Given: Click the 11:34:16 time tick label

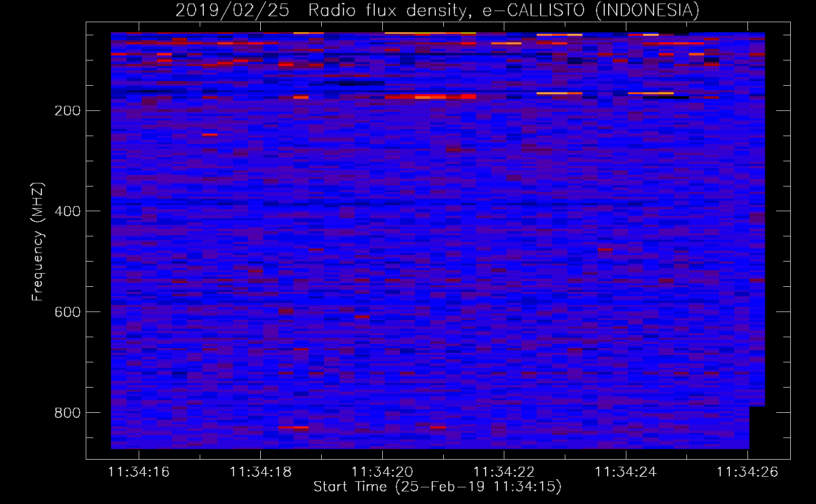Looking at the screenshot, I should tap(139, 472).
